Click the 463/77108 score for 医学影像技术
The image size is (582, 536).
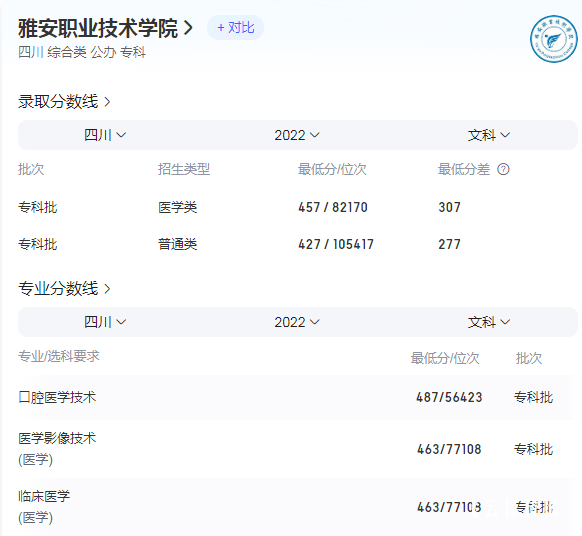[x=449, y=450]
